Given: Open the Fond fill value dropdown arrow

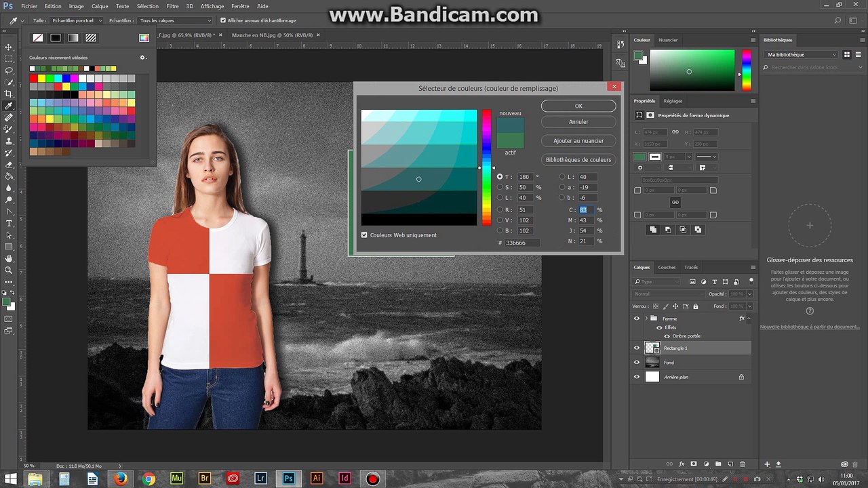Looking at the screenshot, I should coord(749,306).
